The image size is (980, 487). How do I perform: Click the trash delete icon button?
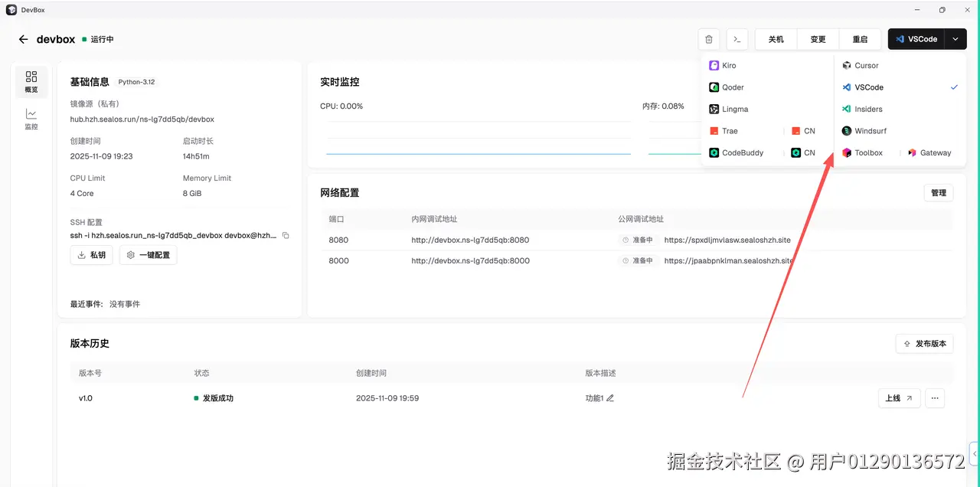click(x=709, y=39)
